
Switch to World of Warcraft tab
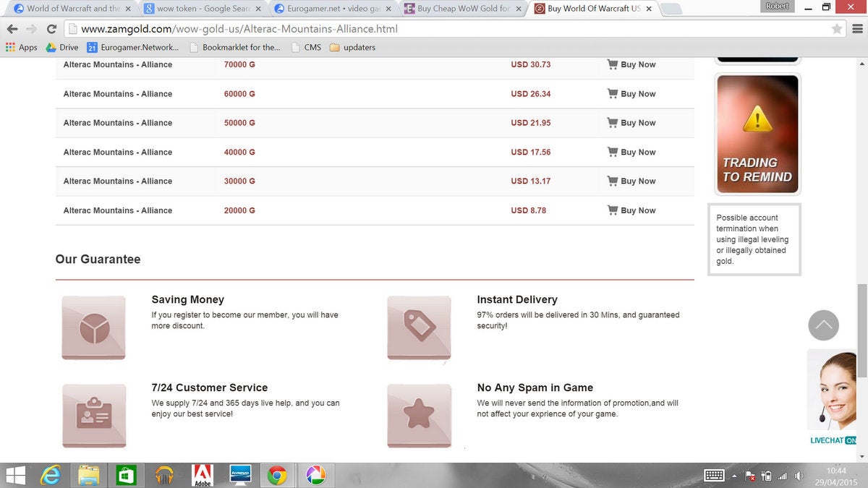coord(72,9)
